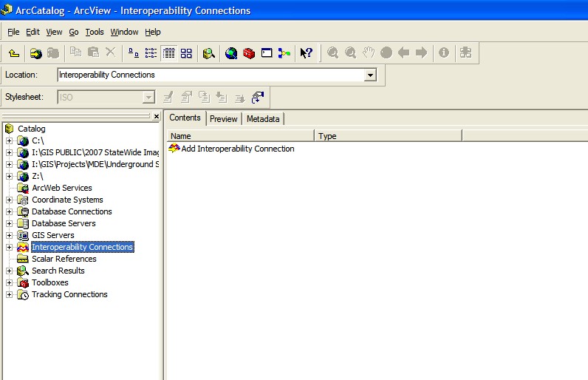Click the Metadata Properties icon
The height and width of the screenshot is (380, 588).
(186, 98)
